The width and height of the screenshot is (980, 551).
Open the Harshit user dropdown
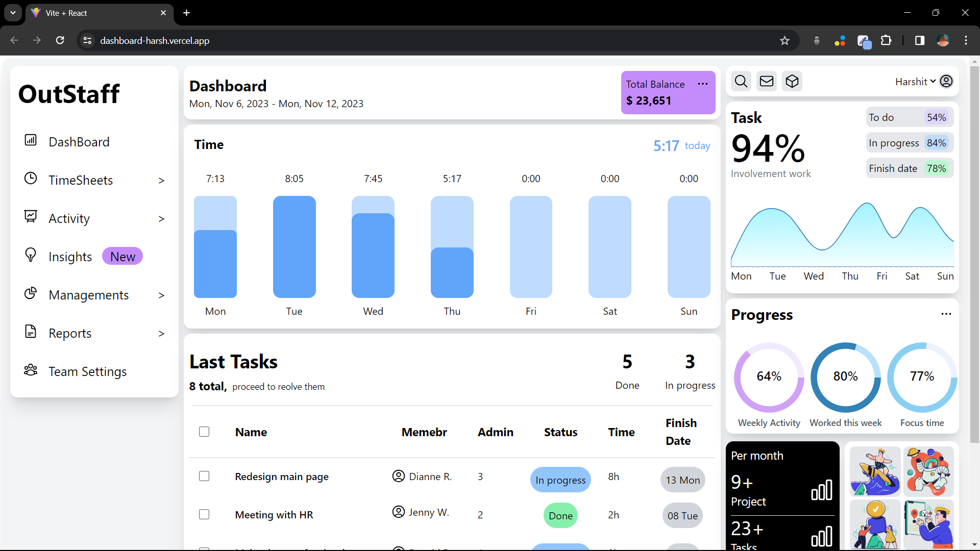coord(915,82)
